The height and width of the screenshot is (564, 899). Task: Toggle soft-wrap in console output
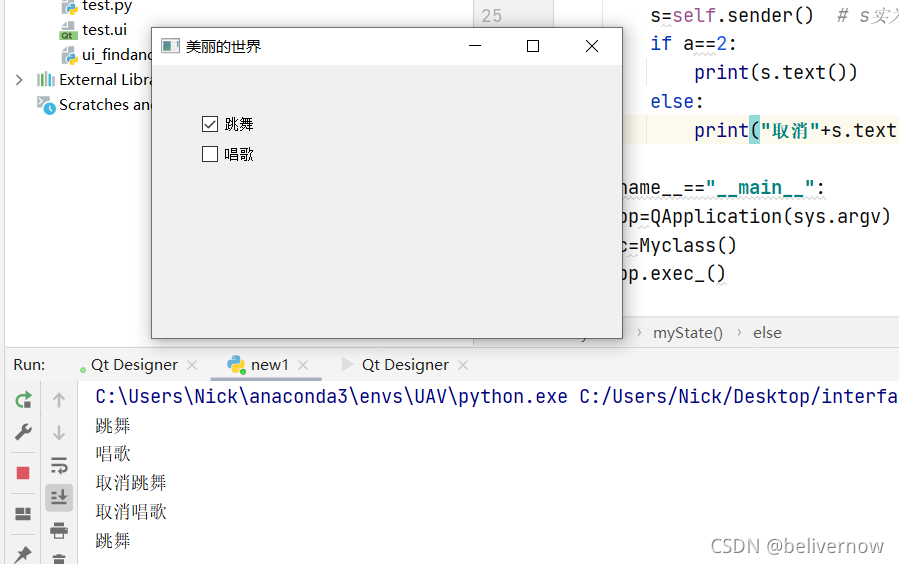pyautogui.click(x=59, y=465)
